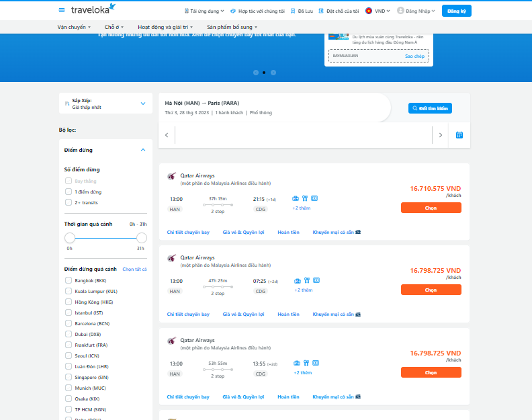Check the 1 điểm dừng checkbox
This screenshot has width=532, height=420.
(x=69, y=192)
